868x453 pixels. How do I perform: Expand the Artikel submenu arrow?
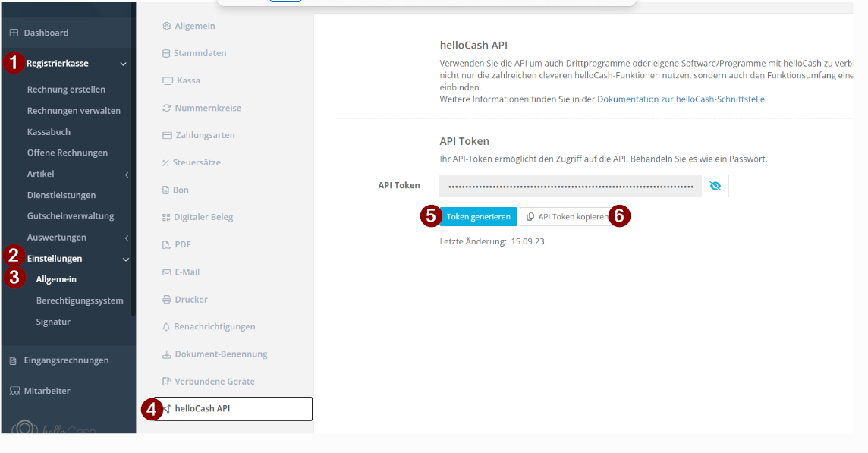point(127,175)
